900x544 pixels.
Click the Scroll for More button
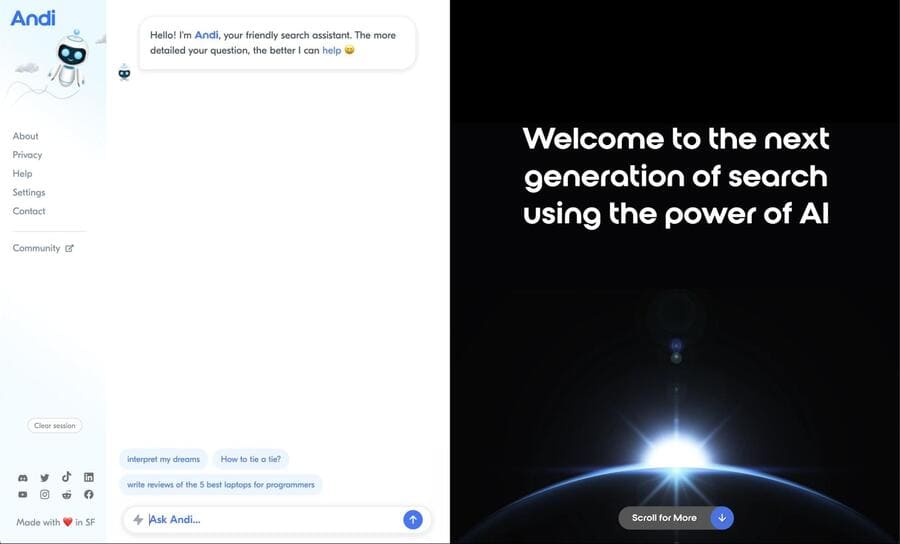point(676,518)
